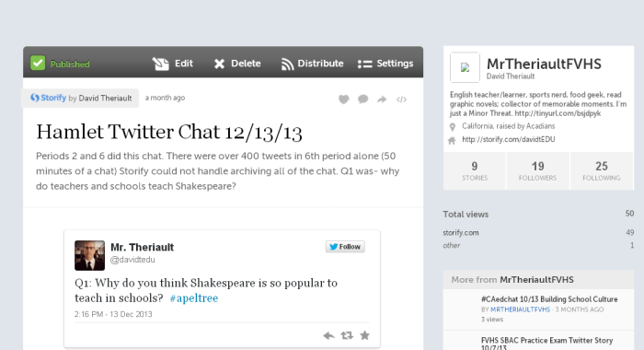Click the Storify logo icon
Image resolution: width=644 pixels, height=350 pixels.
point(35,98)
